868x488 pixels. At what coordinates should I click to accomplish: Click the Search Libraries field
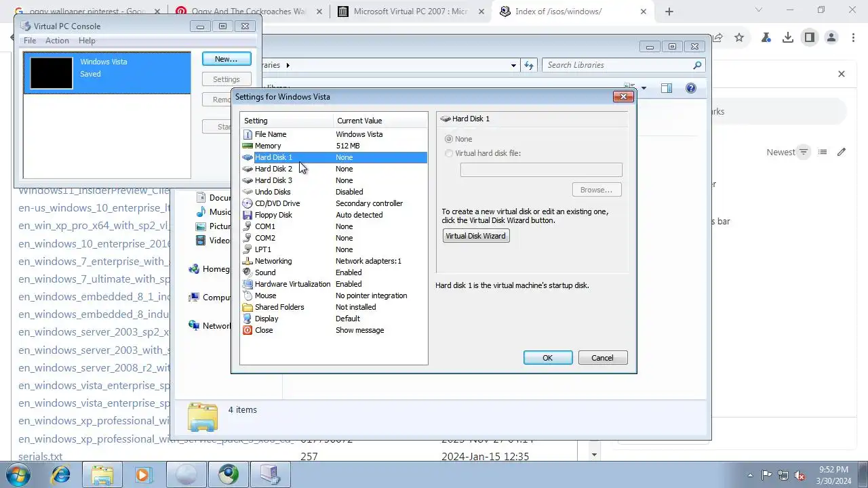(624, 65)
